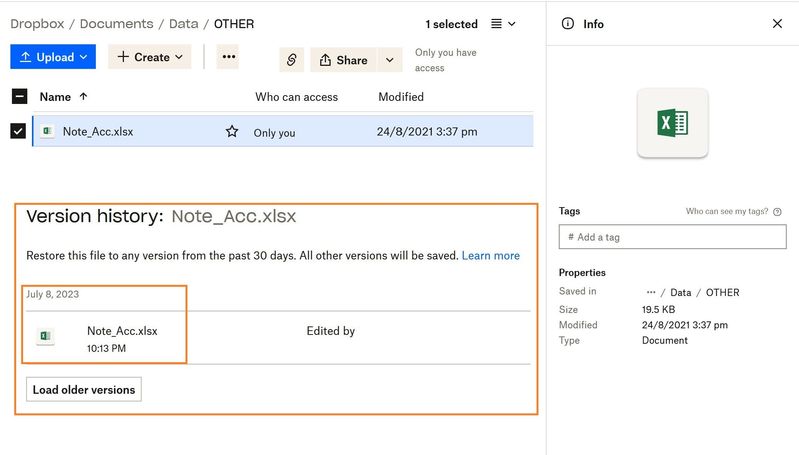Toggle the select all header checkbox

point(19,97)
